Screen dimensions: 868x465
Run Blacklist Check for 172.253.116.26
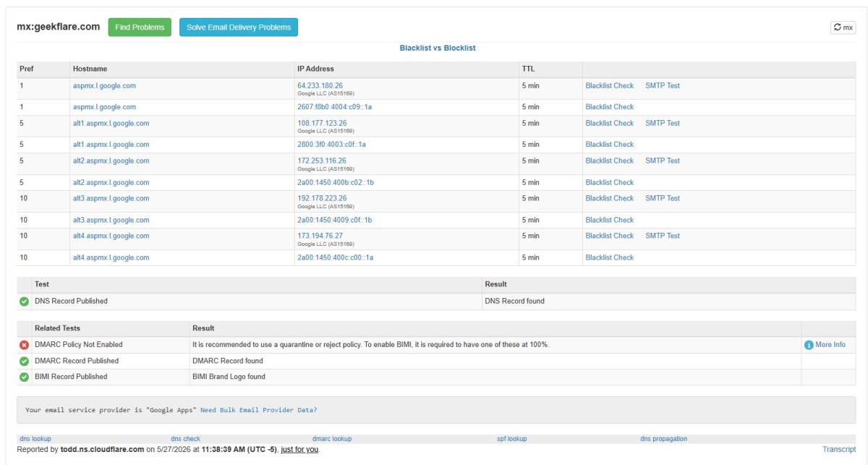(x=610, y=161)
